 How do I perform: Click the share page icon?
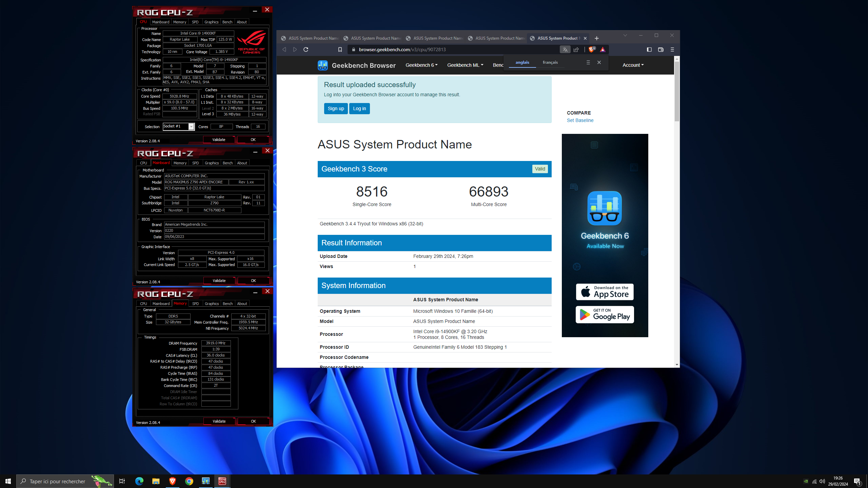pos(576,49)
